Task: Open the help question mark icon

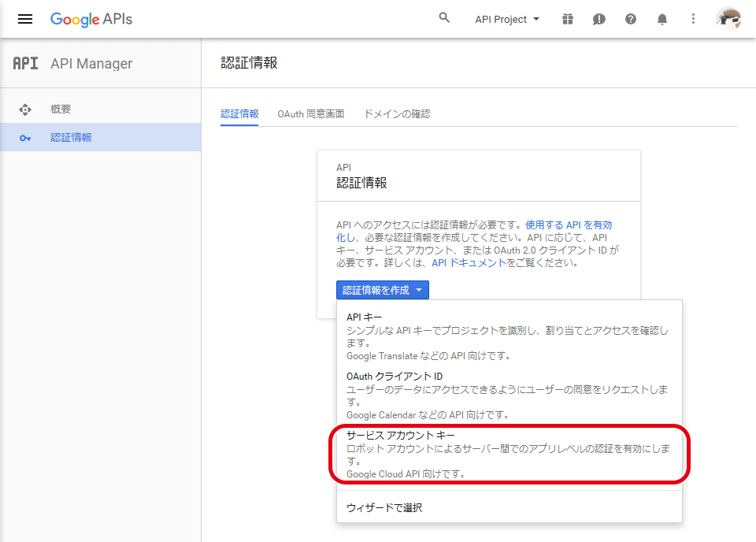Action: 631,19
